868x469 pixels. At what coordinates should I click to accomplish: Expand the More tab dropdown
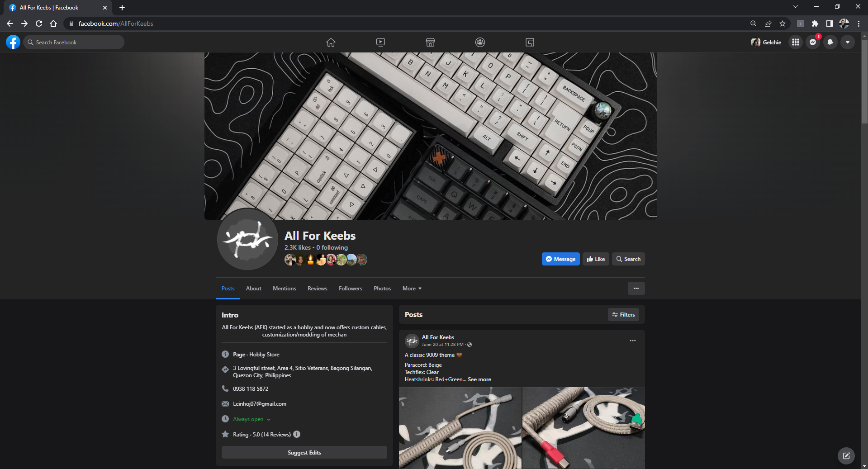click(x=412, y=289)
